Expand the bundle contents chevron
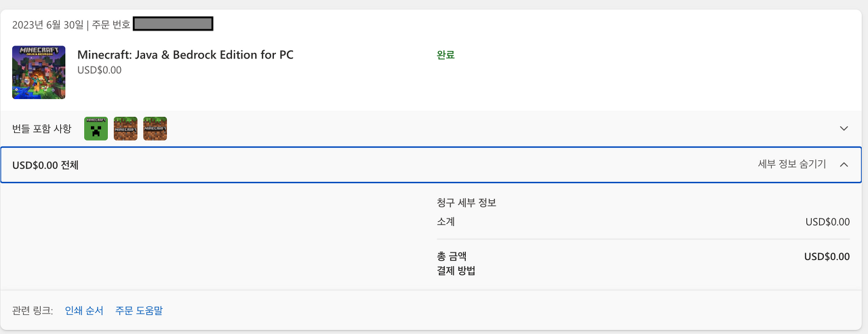Screen dimensions: 868x334 [x=844, y=128]
